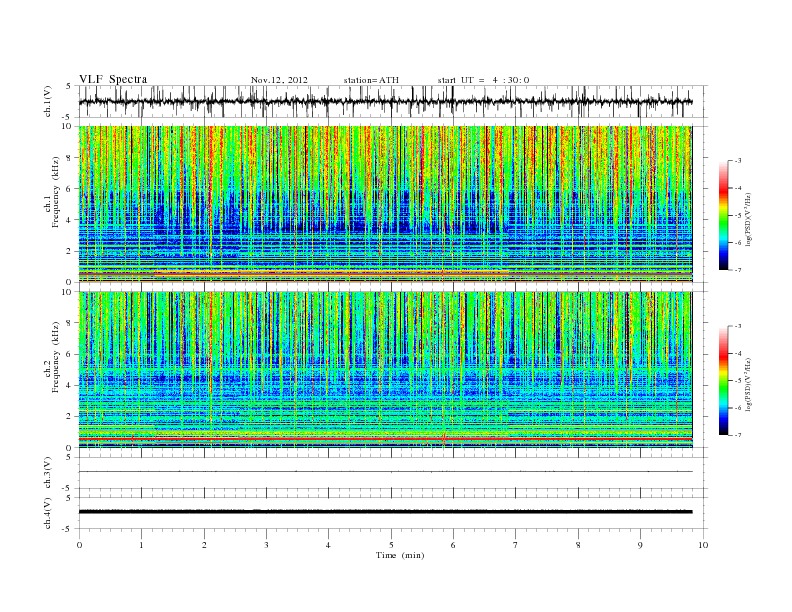Click the ch.1 PSD color bar

click(723, 215)
